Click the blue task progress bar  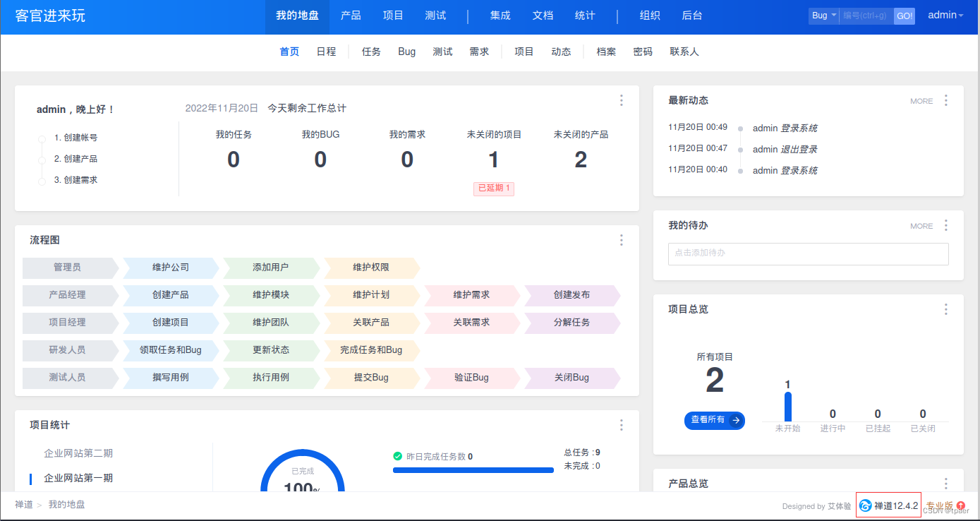click(473, 470)
